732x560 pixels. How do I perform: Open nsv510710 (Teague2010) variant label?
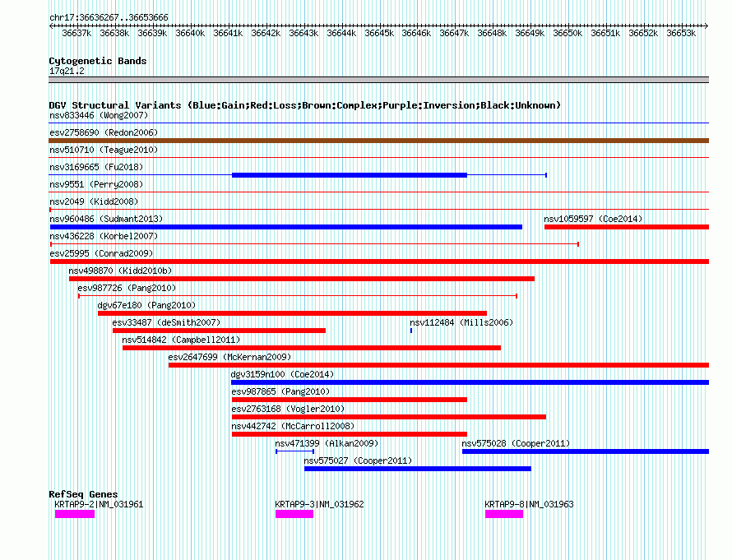[x=104, y=150]
